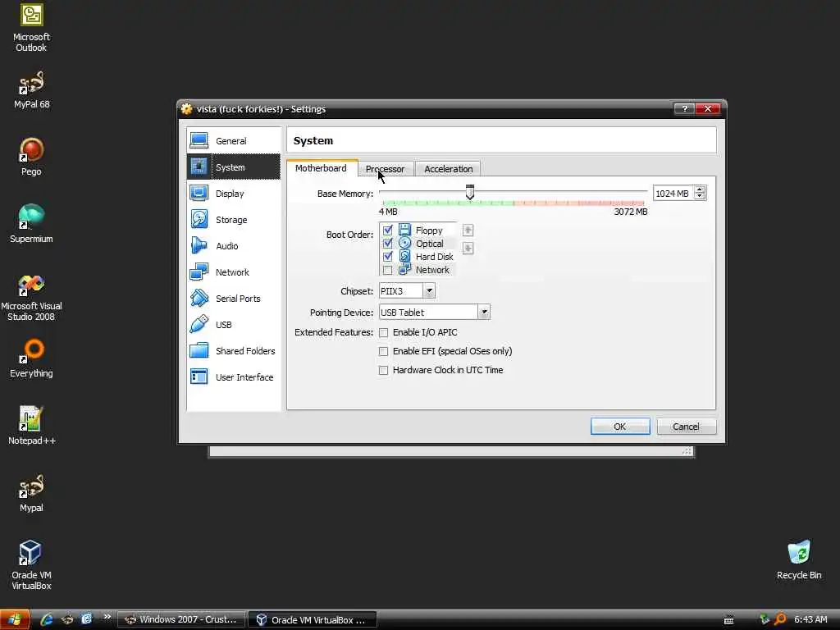Viewport: 840px width, 630px height.
Task: Click the help question mark title bar button
Action: pos(684,109)
